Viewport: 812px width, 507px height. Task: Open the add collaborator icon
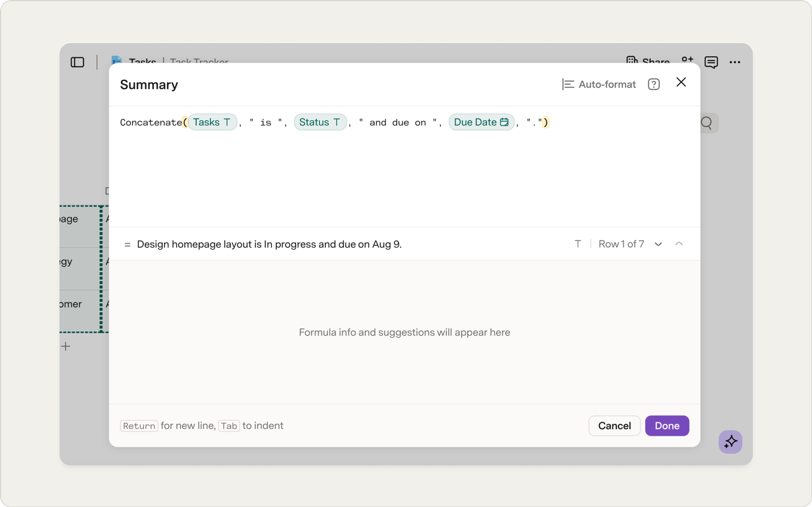click(x=687, y=60)
